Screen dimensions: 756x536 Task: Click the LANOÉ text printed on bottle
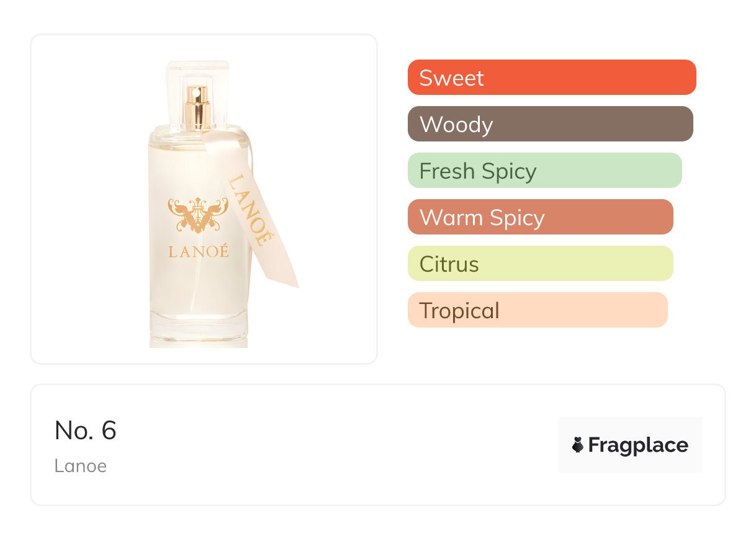point(198,251)
